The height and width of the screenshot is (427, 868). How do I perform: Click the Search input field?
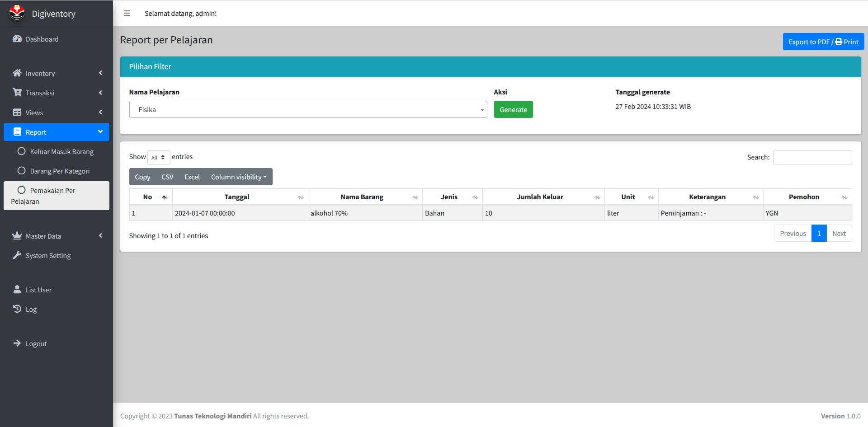pos(812,157)
